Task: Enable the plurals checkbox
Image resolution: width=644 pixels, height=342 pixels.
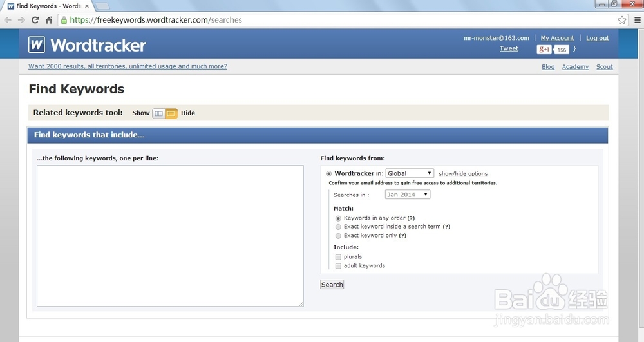Action: tap(339, 257)
